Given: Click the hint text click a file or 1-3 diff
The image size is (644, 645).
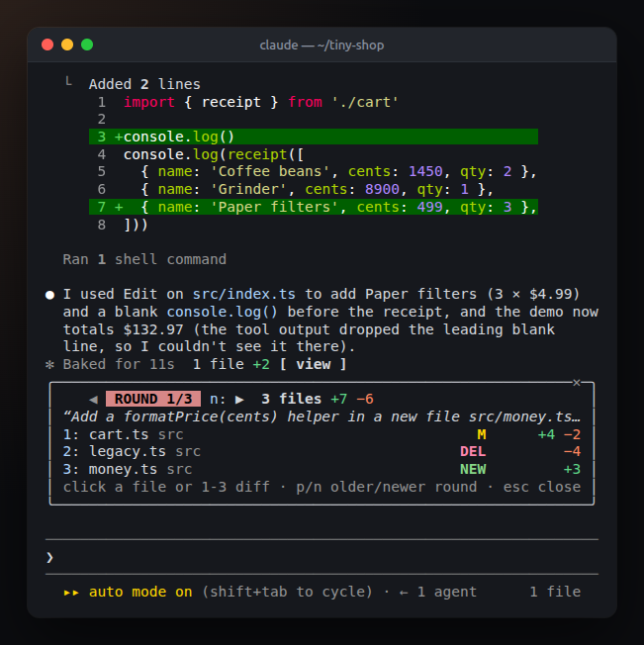Looking at the screenshot, I should pos(166,487).
